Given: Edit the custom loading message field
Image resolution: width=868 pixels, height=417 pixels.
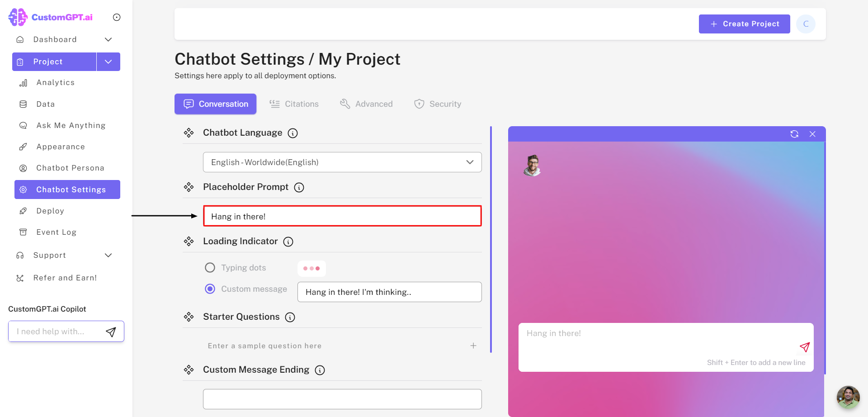Looking at the screenshot, I should pos(390,292).
